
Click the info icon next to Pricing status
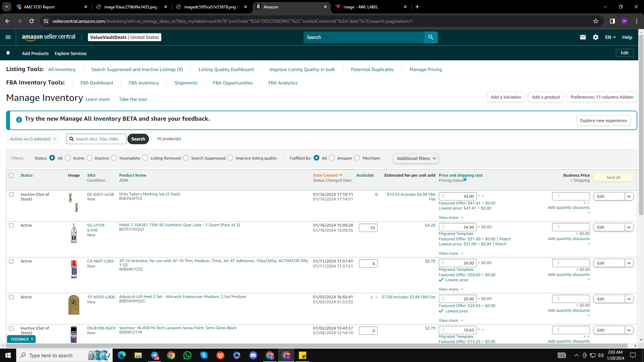pyautogui.click(x=465, y=180)
